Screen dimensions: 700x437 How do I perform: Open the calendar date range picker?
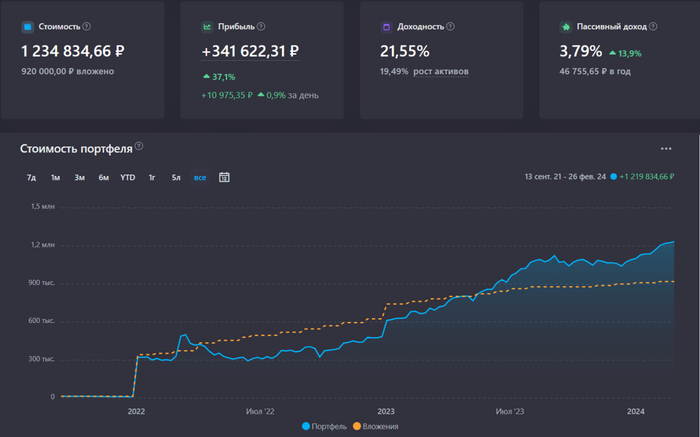(224, 177)
